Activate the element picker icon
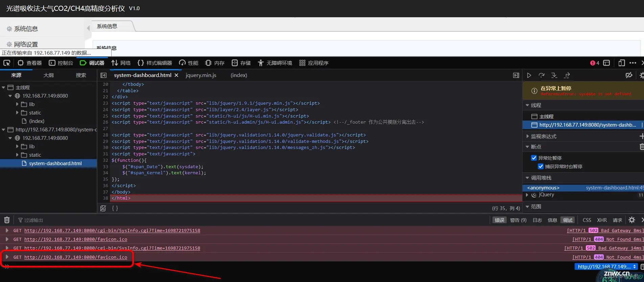Screen dimensions: 644x282 pyautogui.click(x=6, y=63)
